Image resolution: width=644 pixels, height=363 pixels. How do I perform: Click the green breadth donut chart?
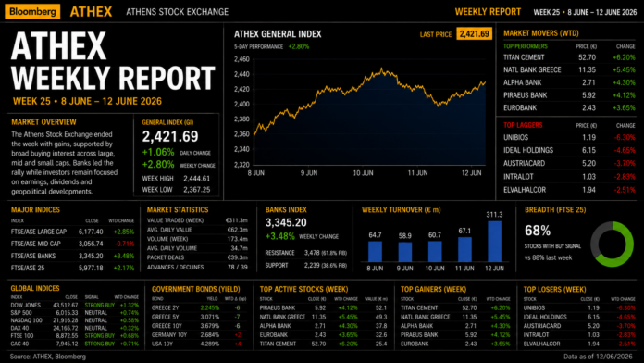612,244
